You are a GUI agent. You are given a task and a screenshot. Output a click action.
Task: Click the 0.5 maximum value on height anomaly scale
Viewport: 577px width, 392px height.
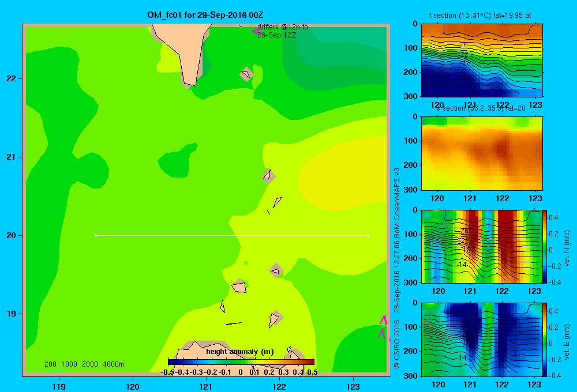(x=312, y=372)
